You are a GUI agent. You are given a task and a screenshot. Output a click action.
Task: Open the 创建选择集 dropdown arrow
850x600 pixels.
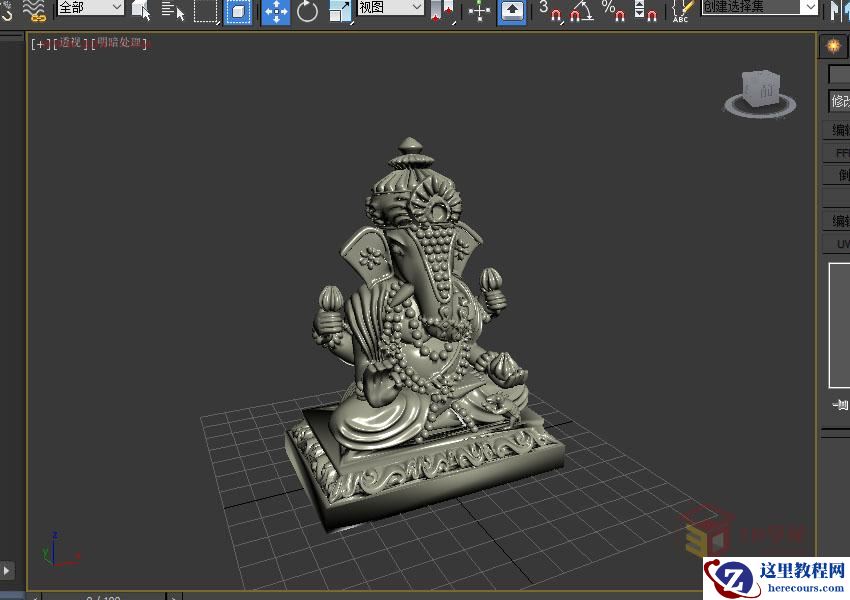(809, 7)
